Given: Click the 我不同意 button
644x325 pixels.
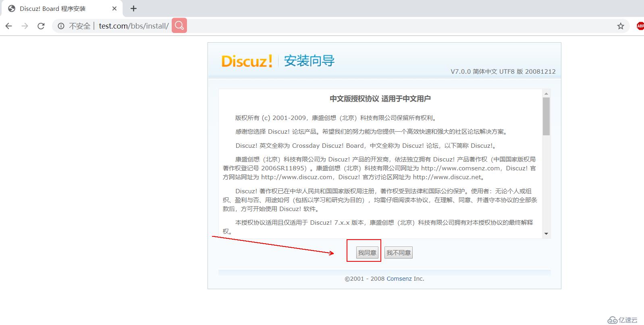Looking at the screenshot, I should (x=399, y=253).
